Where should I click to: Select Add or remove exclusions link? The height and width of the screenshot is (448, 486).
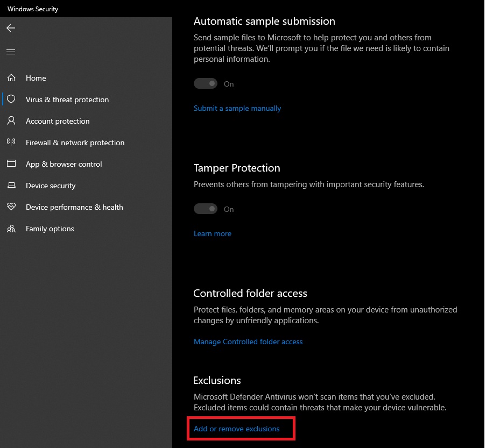click(237, 429)
